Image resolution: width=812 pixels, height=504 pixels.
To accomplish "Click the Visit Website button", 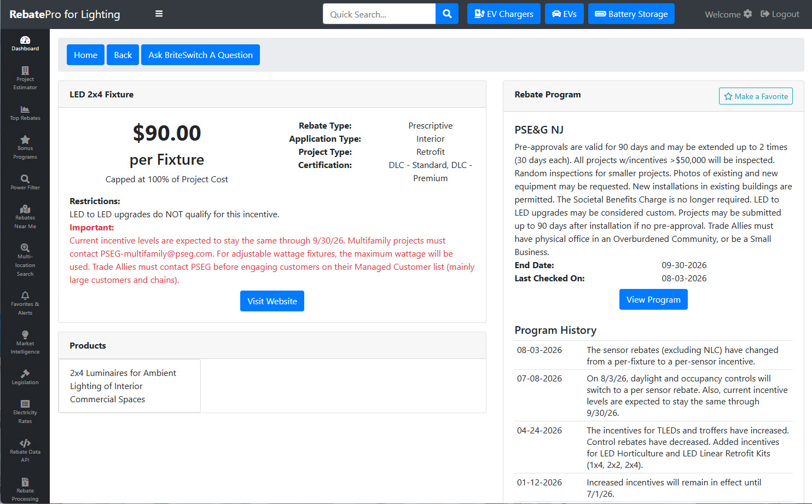I will click(x=272, y=301).
